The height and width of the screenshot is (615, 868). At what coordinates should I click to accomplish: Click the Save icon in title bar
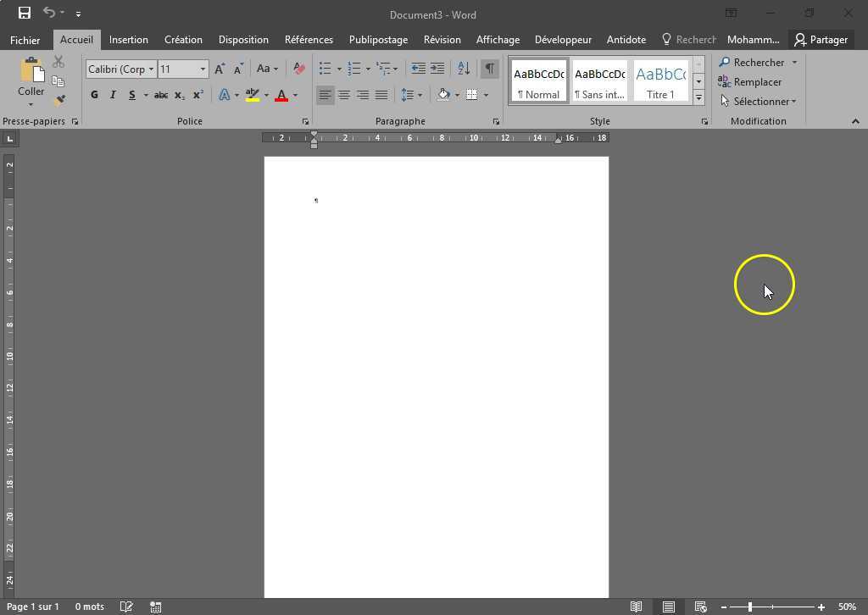coord(25,14)
